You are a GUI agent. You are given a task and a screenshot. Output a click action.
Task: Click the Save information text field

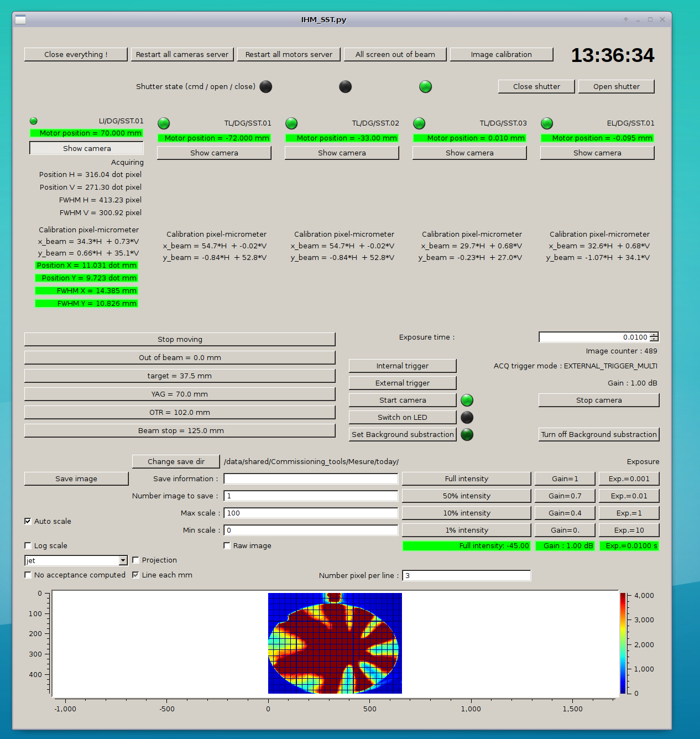(311, 478)
